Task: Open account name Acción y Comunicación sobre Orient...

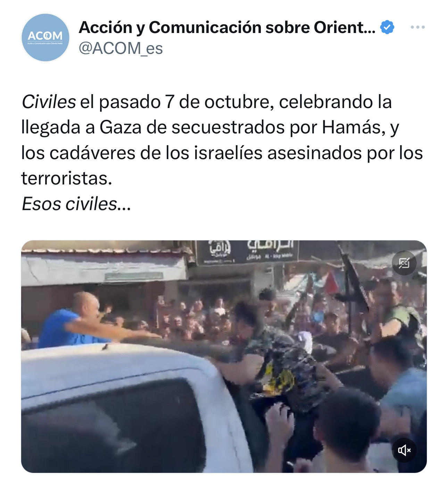Action: point(227,27)
